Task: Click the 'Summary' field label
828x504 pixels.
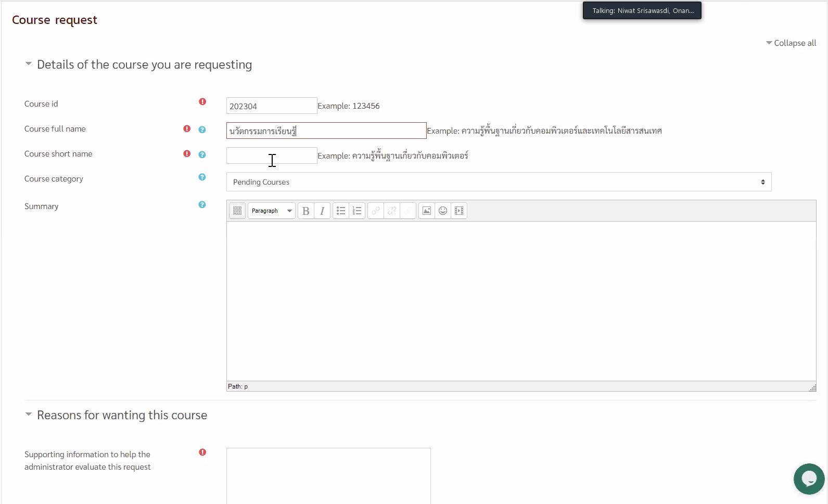Action: coord(42,206)
